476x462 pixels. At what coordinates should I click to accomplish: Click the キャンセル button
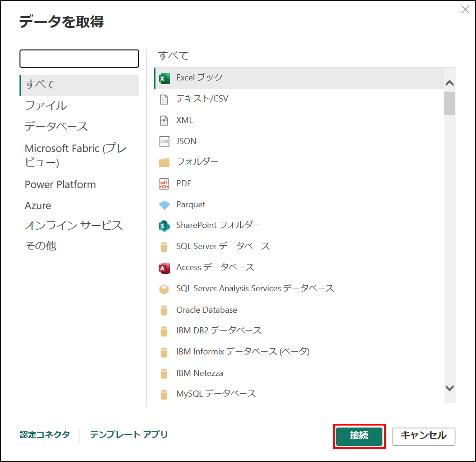click(423, 436)
